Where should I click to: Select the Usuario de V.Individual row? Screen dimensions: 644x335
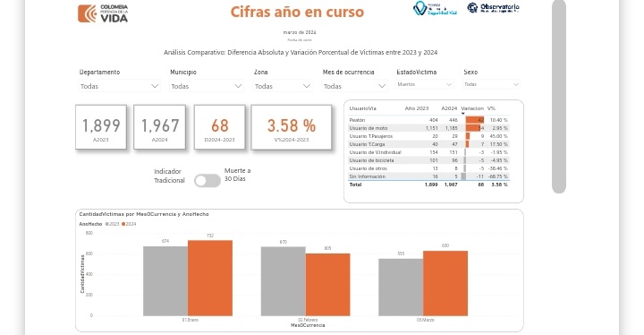pyautogui.click(x=428, y=152)
